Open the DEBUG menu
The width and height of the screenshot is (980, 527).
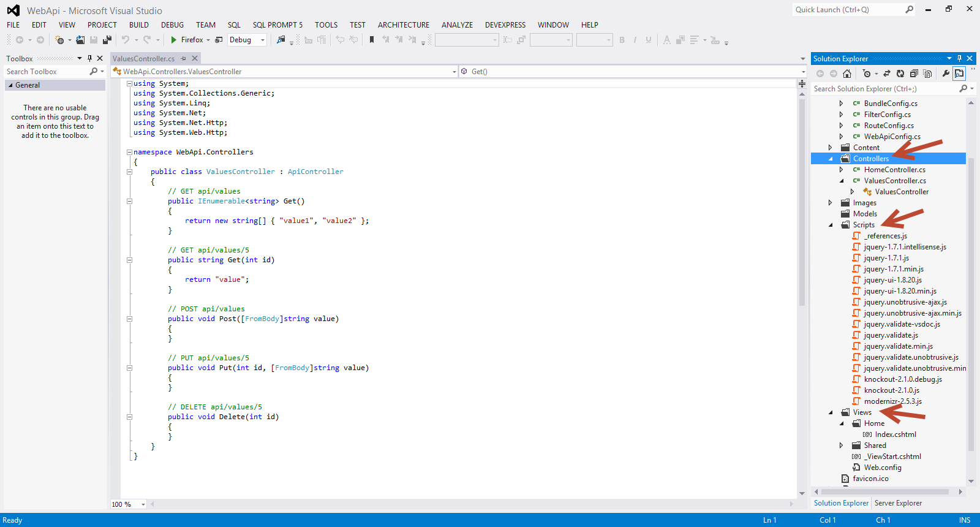tap(173, 25)
